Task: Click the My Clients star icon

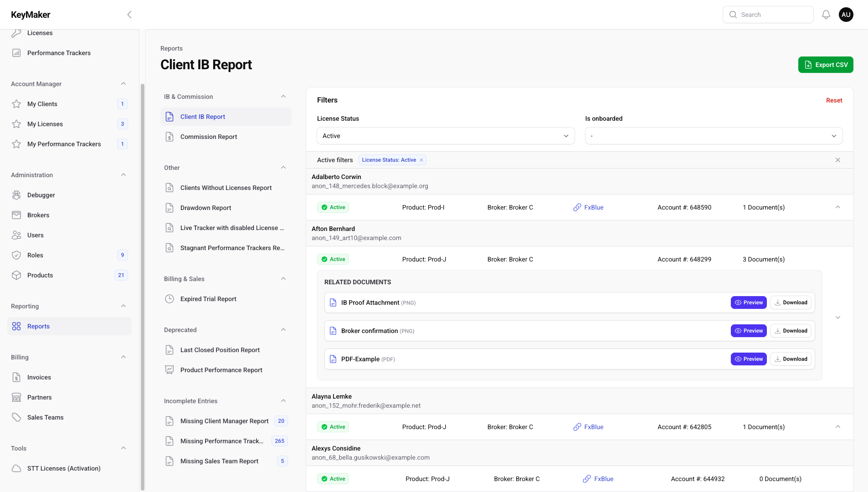Action: coord(16,104)
